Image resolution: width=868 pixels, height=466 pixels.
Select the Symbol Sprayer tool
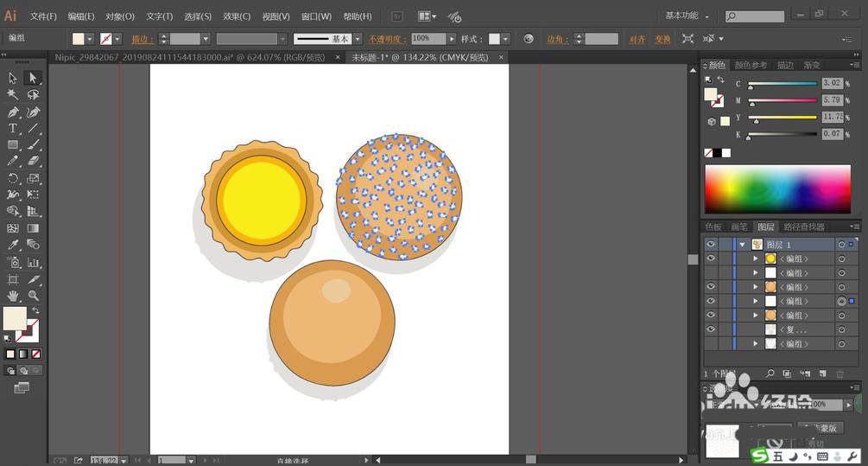13,263
